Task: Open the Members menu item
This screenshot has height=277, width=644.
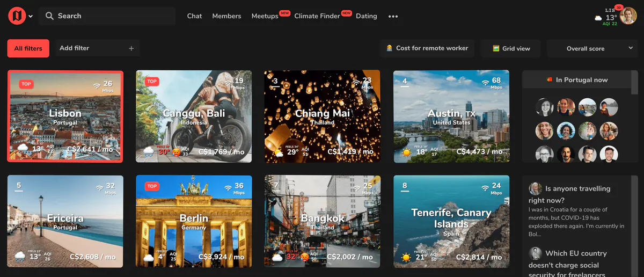Action: pyautogui.click(x=226, y=16)
